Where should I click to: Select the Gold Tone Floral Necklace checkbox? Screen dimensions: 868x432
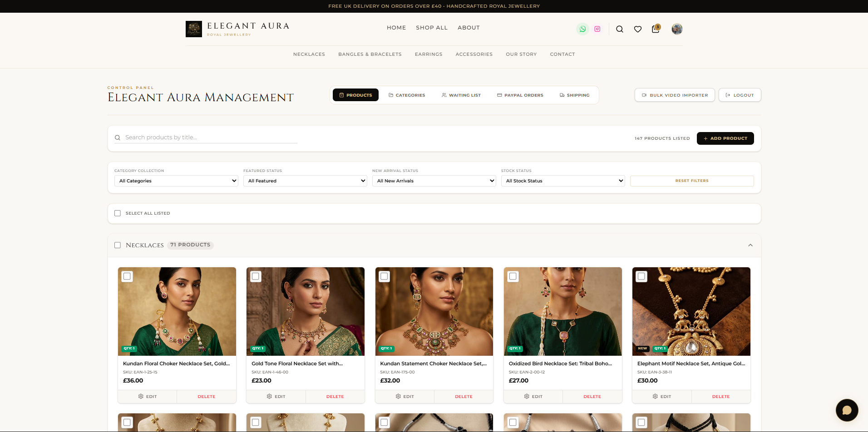[256, 276]
